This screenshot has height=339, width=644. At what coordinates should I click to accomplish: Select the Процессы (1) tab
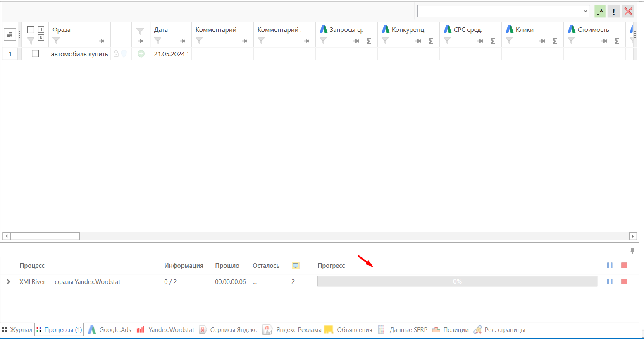pos(59,330)
